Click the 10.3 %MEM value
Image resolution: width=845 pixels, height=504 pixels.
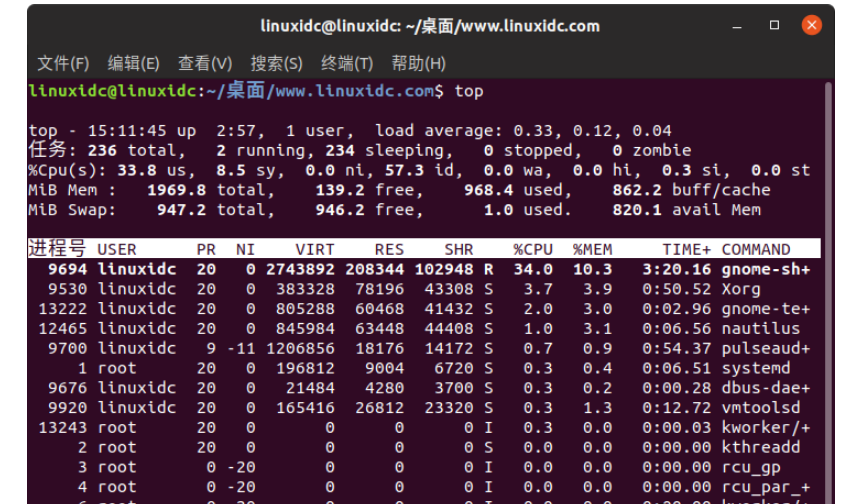click(592, 270)
